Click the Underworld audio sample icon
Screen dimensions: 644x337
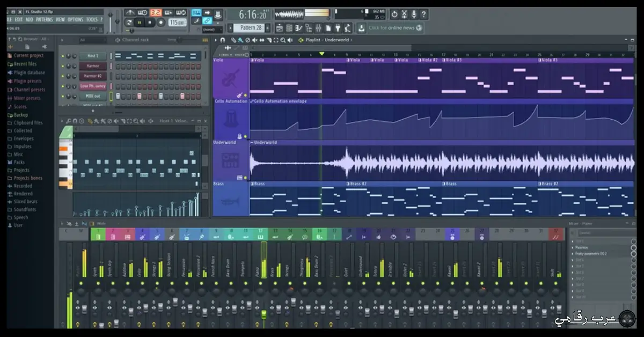coord(231,161)
